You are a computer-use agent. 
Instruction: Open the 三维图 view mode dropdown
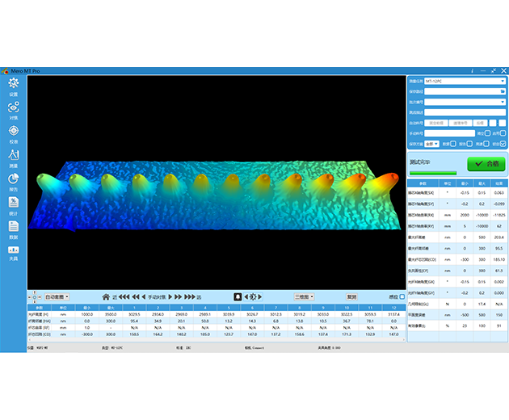coord(304,297)
